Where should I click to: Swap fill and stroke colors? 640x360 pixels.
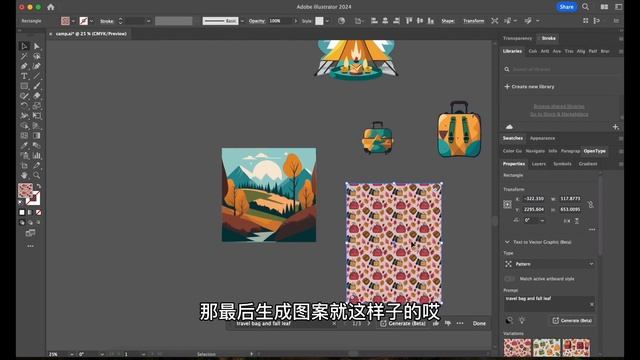click(39, 186)
